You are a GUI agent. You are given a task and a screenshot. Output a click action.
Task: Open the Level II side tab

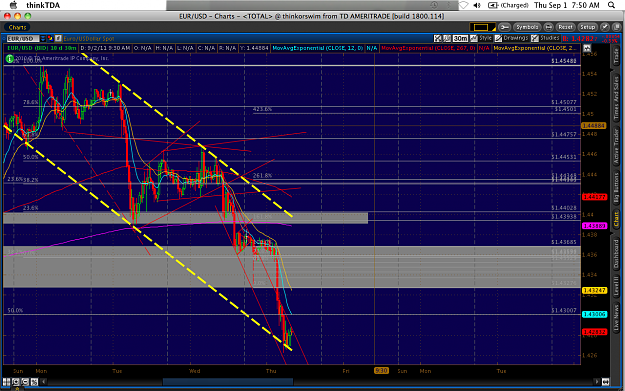pos(616,286)
